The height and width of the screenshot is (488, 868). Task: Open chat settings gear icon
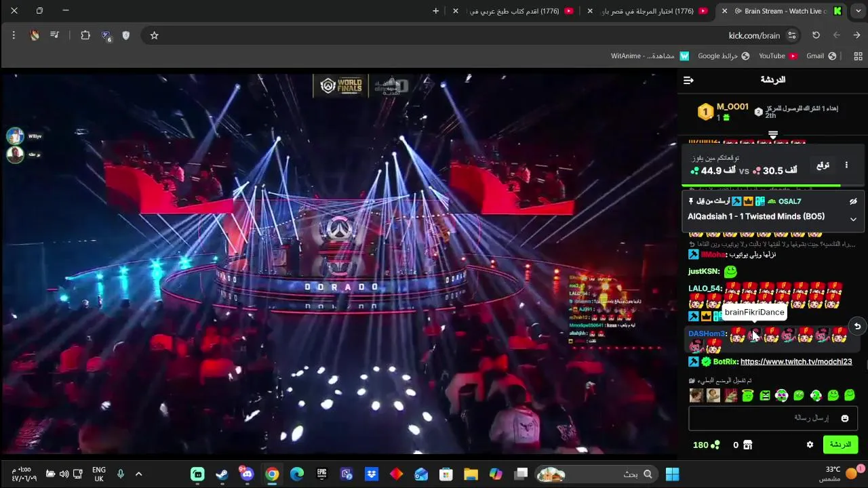(810, 445)
